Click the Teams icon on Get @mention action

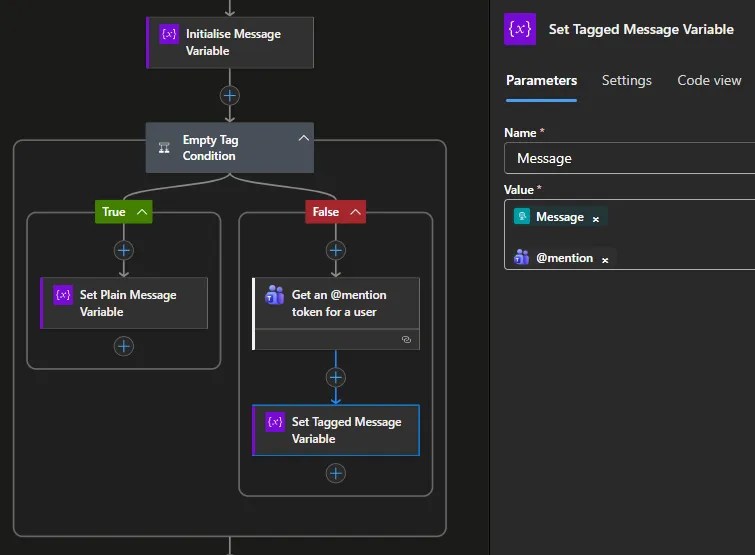tap(275, 295)
